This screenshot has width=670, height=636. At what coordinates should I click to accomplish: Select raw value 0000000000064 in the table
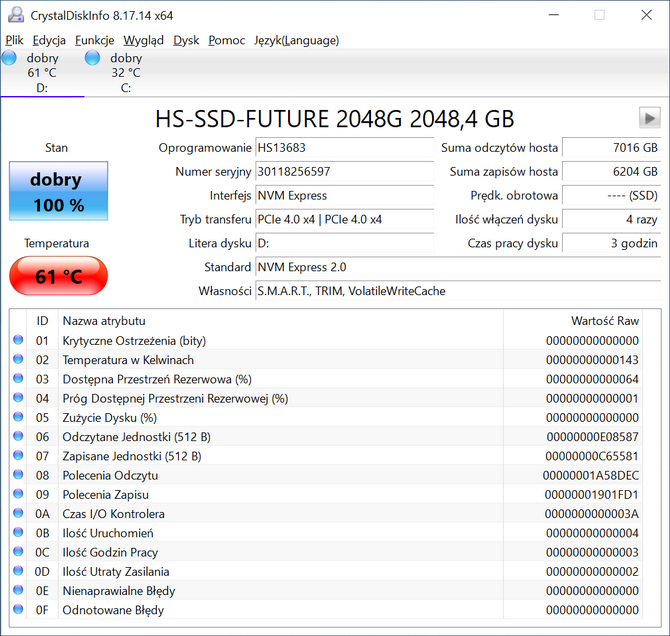pyautogui.click(x=592, y=379)
